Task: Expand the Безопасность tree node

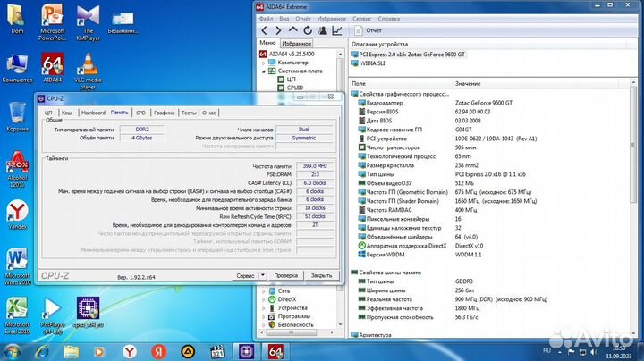Action: click(x=264, y=325)
